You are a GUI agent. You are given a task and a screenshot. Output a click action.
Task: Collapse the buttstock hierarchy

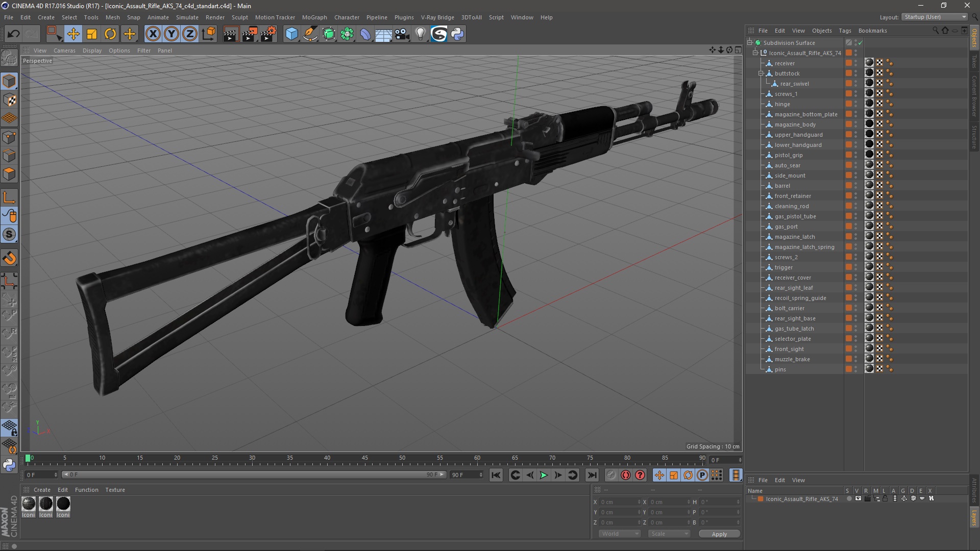(761, 73)
